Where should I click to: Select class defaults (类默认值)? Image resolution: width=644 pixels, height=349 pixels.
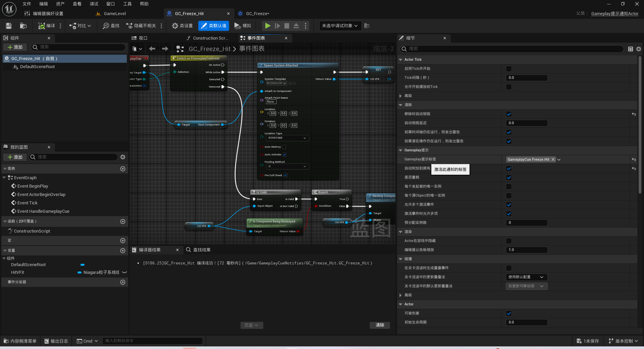tap(214, 26)
